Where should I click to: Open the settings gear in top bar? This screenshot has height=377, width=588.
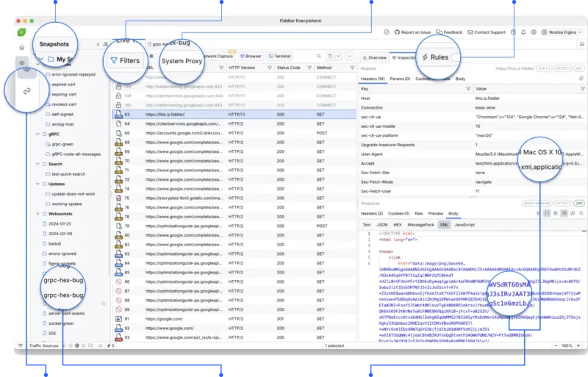534,32
